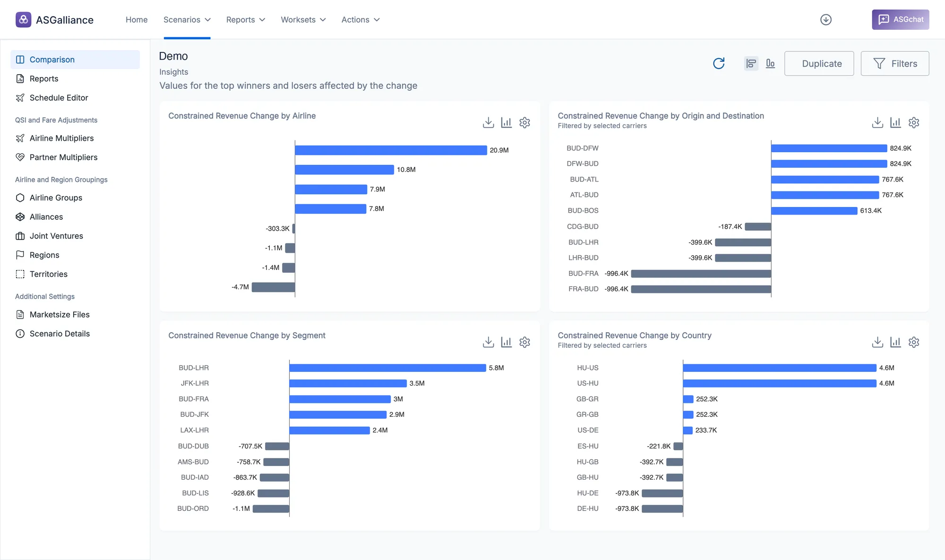Expand the Scenarios dropdown menu
Image resolution: width=945 pixels, height=560 pixels.
[187, 19]
